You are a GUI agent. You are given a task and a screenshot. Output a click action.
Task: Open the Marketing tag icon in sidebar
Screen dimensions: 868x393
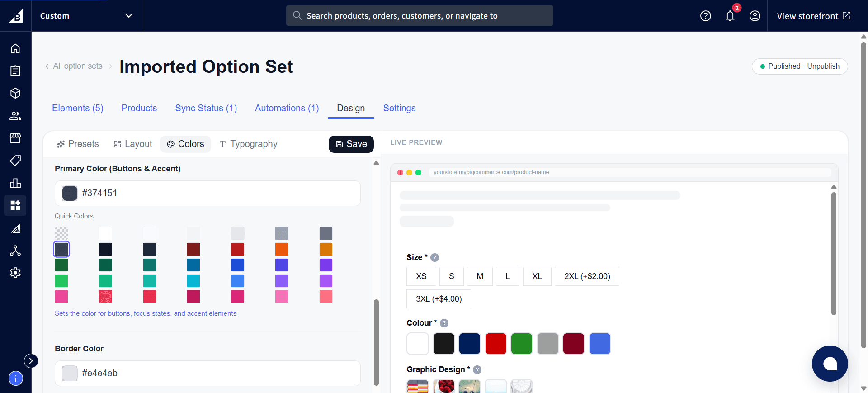pyautogui.click(x=15, y=161)
